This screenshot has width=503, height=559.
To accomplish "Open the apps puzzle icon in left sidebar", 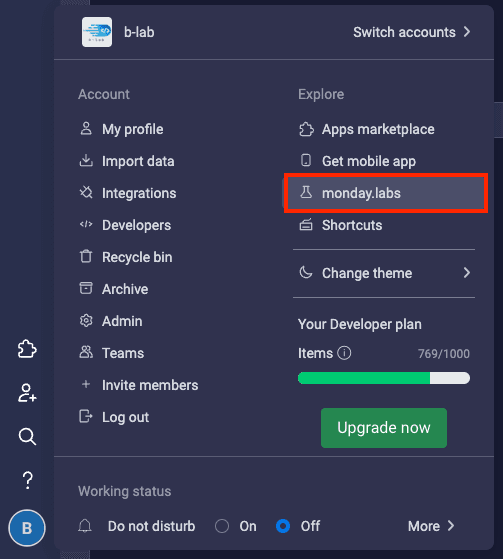I will pyautogui.click(x=27, y=349).
